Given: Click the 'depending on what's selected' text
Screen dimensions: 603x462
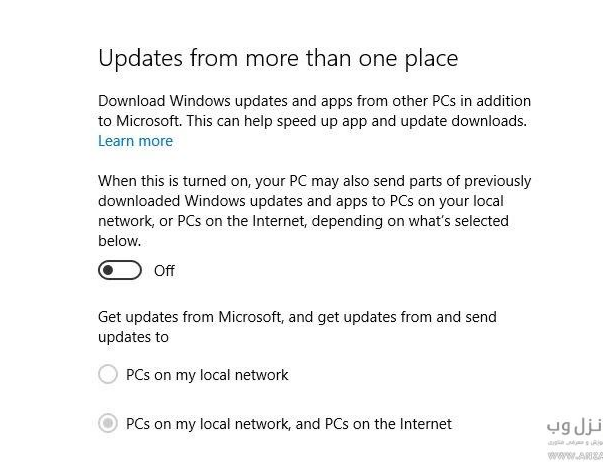Looking at the screenshot, I should click(410, 221).
